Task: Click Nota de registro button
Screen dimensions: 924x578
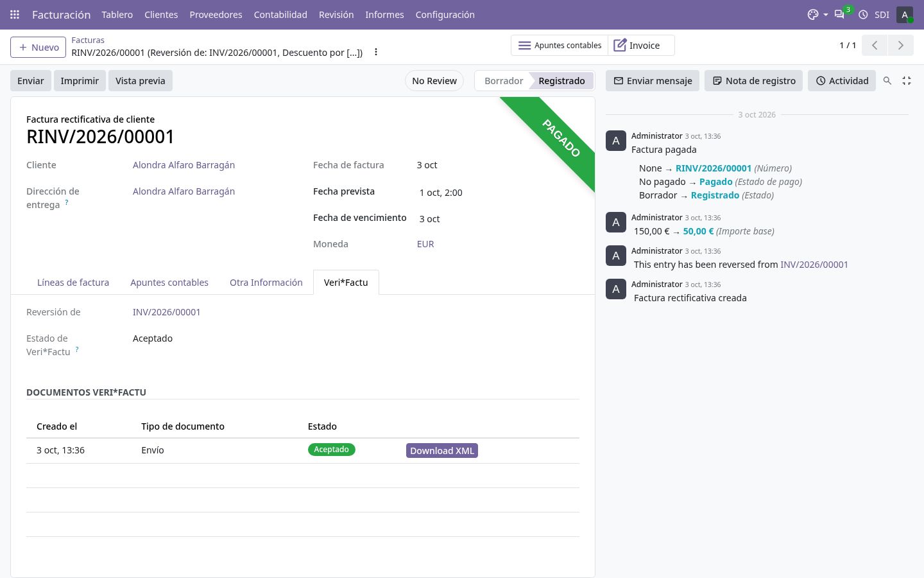Action: 754,81
